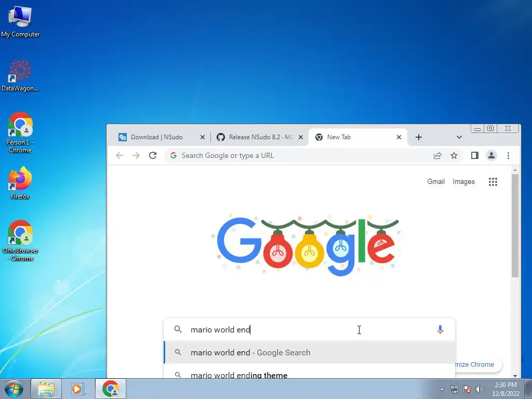Close the Release NSudo 8.2 tab
The height and width of the screenshot is (399, 532).
301,137
